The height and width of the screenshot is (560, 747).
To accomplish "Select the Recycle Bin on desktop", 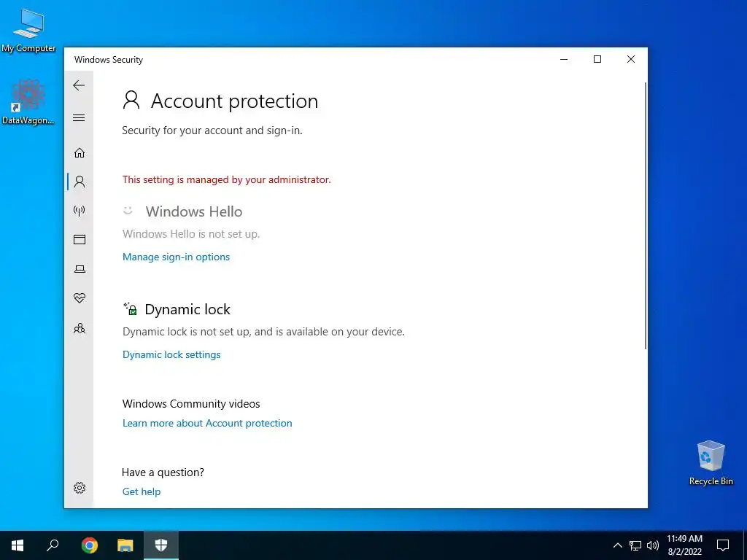I will point(711,463).
